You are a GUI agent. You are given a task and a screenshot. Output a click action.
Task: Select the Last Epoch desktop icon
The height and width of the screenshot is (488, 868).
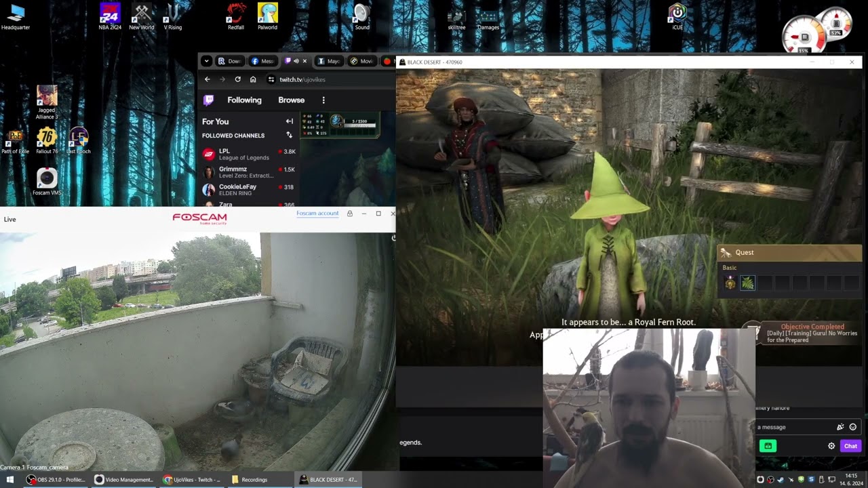[x=79, y=140]
